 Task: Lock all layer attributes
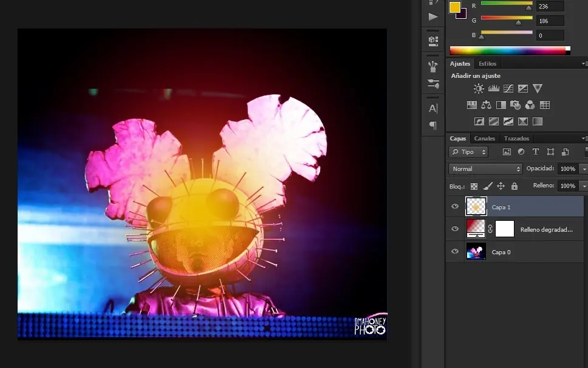click(x=514, y=186)
